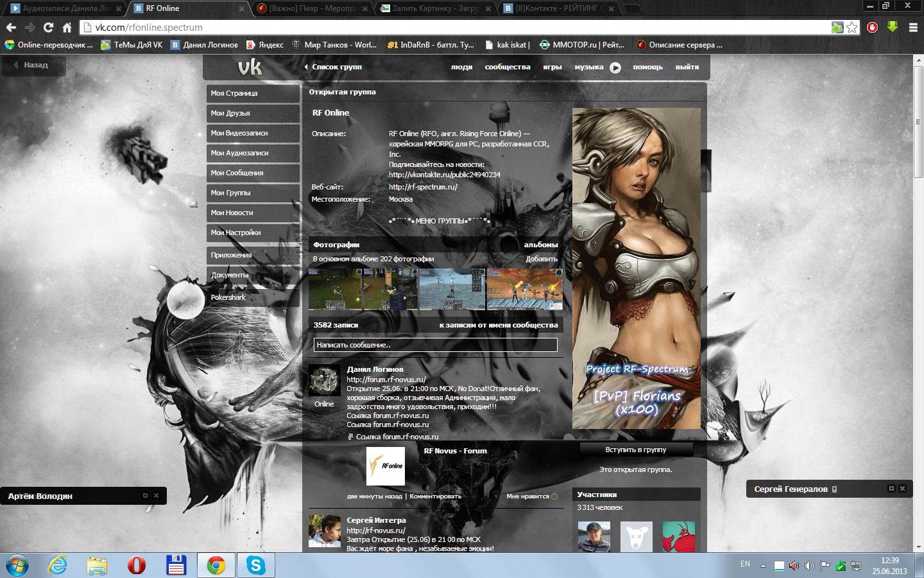Switch the EN input language indicator
Screen dimensions: 924x578
(x=745, y=564)
